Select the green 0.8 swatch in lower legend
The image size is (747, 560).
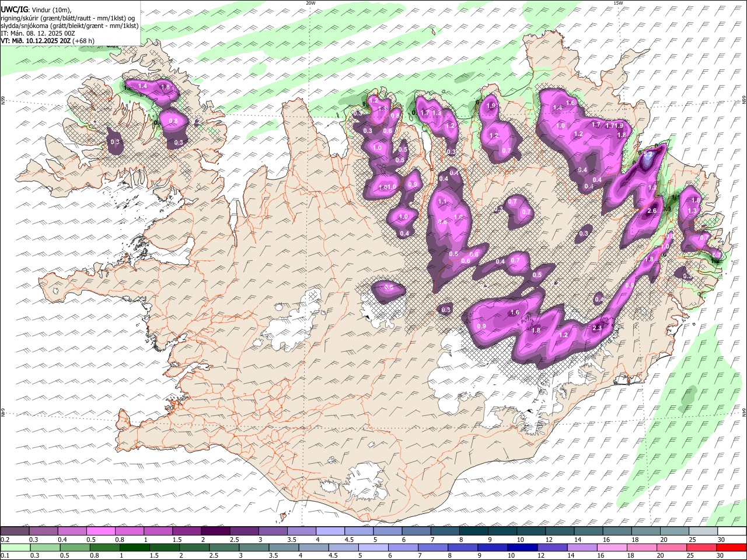click(104, 548)
